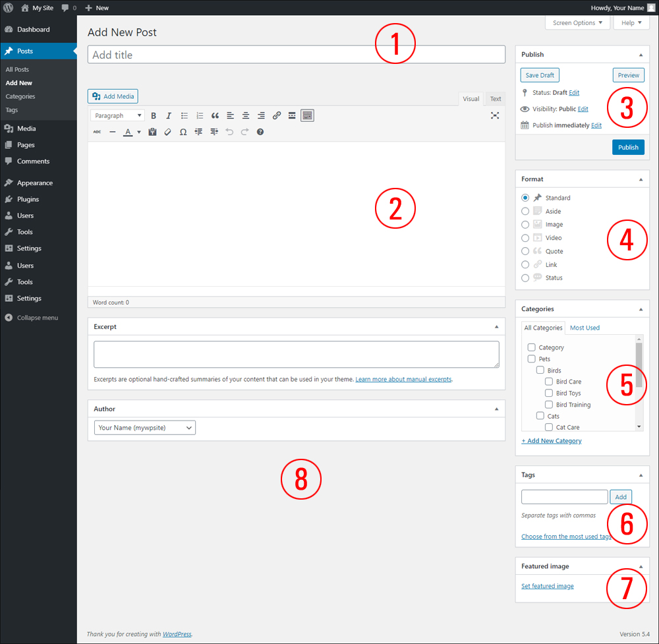Viewport: 659px width, 644px height.
Task: Click the Preview button
Action: point(628,75)
